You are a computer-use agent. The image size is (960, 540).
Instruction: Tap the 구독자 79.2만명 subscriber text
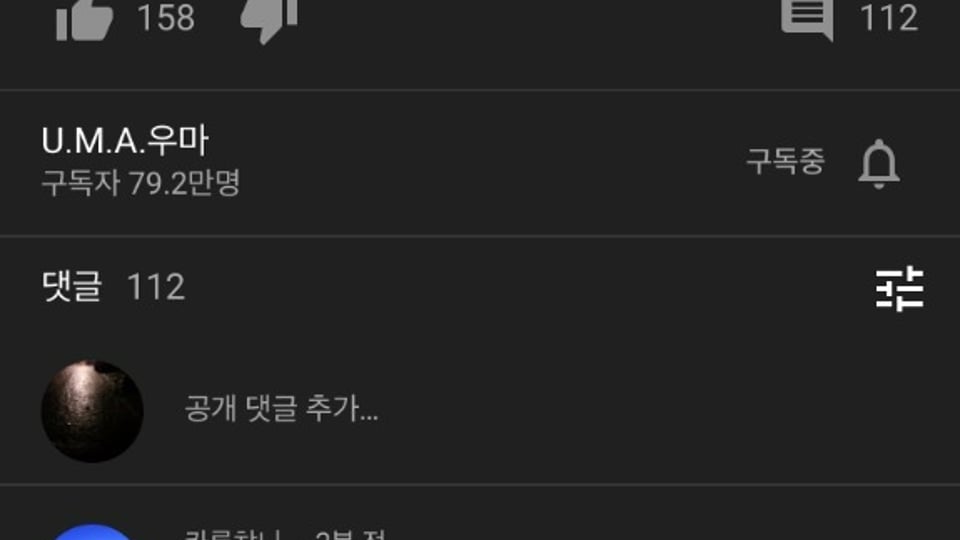141,182
